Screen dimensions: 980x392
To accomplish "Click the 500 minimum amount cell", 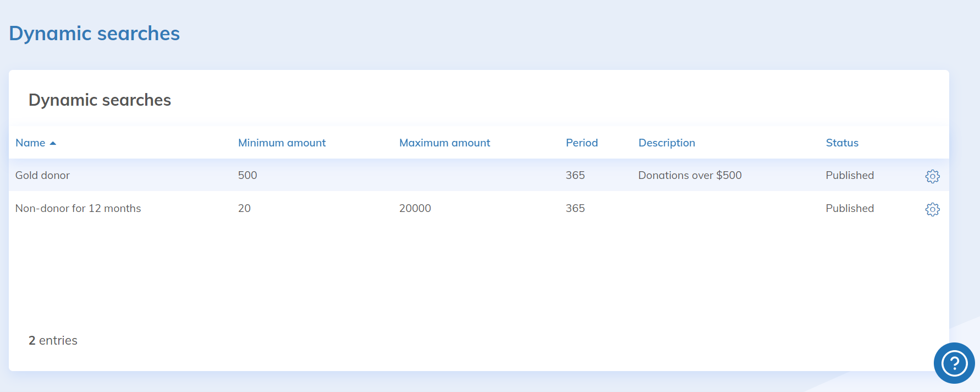I will (247, 176).
